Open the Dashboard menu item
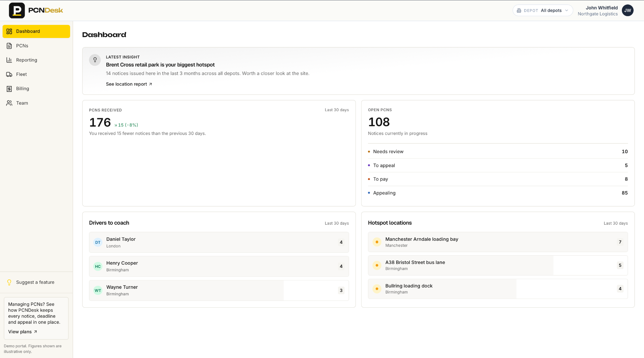Image resolution: width=644 pixels, height=358 pixels. pos(36,31)
